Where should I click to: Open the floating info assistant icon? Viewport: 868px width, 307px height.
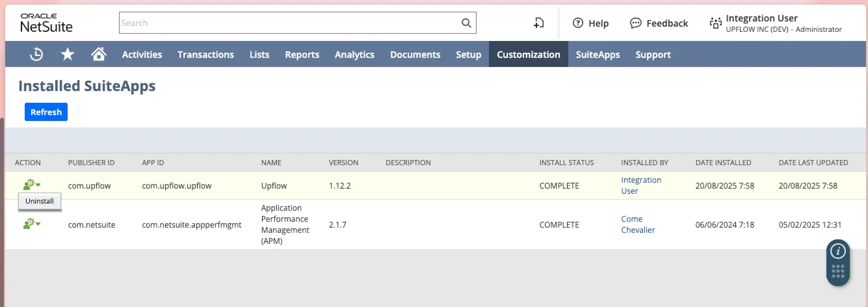(x=838, y=251)
